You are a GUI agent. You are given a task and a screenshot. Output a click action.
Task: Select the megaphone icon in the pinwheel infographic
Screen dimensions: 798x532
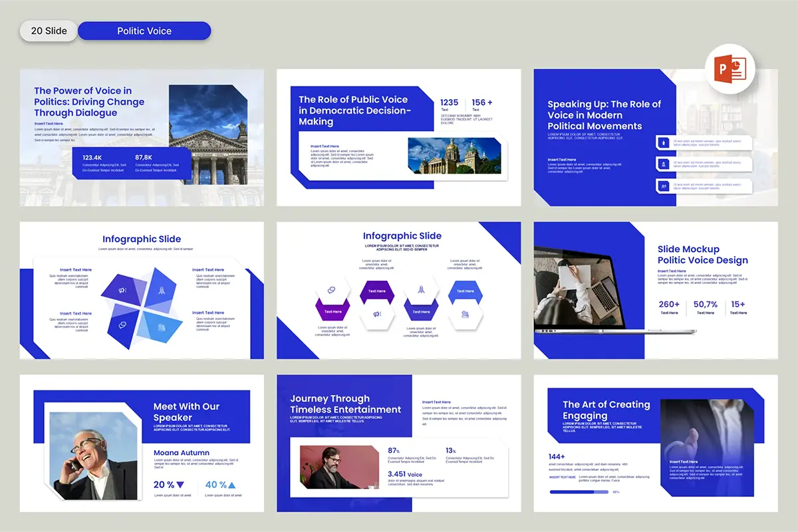point(122,290)
